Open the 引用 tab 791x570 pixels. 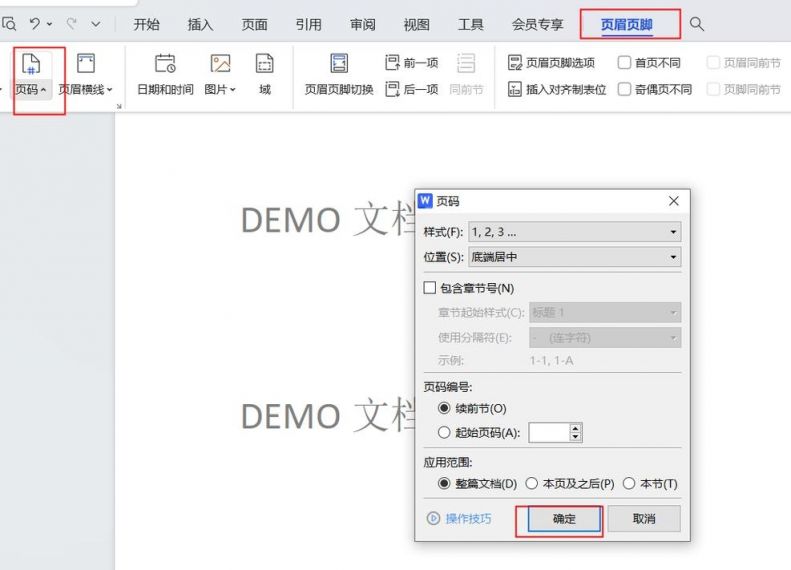(308, 24)
